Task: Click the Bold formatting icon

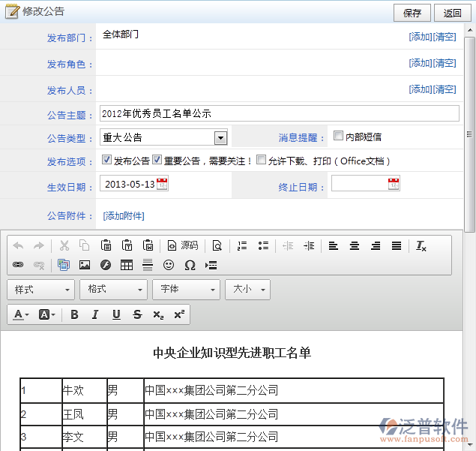Action: coord(74,314)
